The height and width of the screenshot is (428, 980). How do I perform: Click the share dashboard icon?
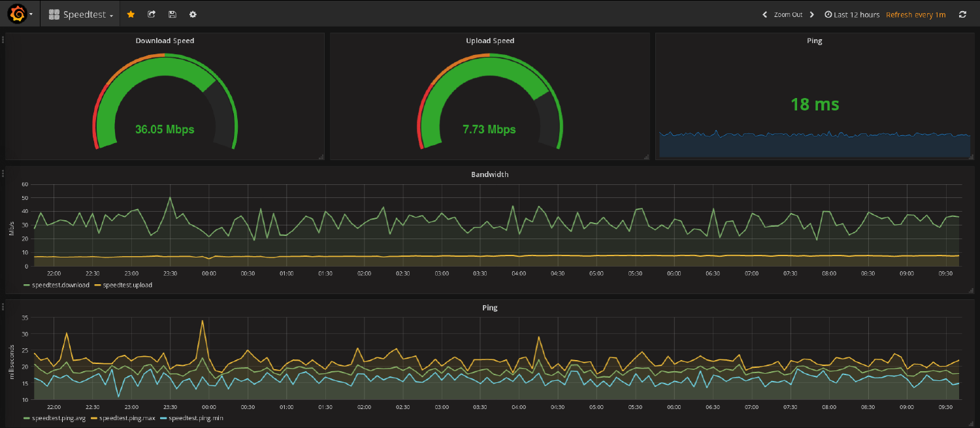152,14
